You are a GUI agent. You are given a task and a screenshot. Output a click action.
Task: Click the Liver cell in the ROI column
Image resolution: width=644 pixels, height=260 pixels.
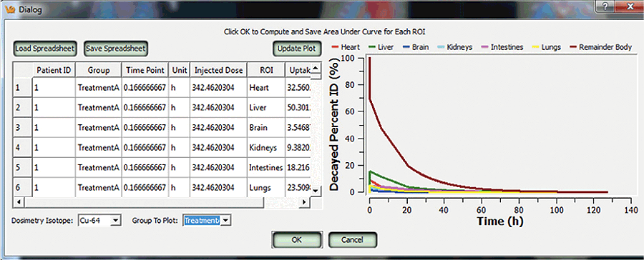point(265,107)
